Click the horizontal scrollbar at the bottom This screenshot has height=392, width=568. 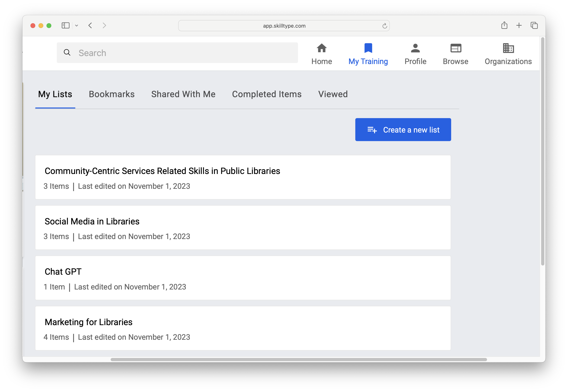point(298,360)
